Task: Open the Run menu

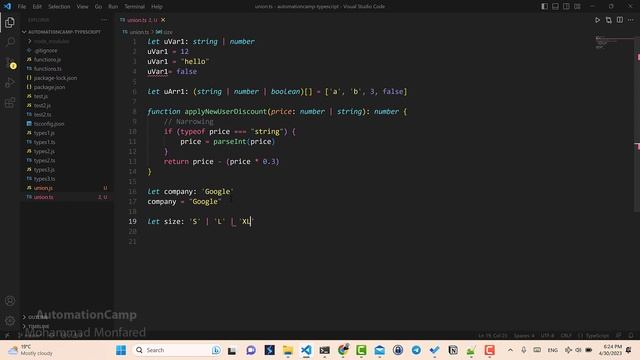Action: [113, 7]
